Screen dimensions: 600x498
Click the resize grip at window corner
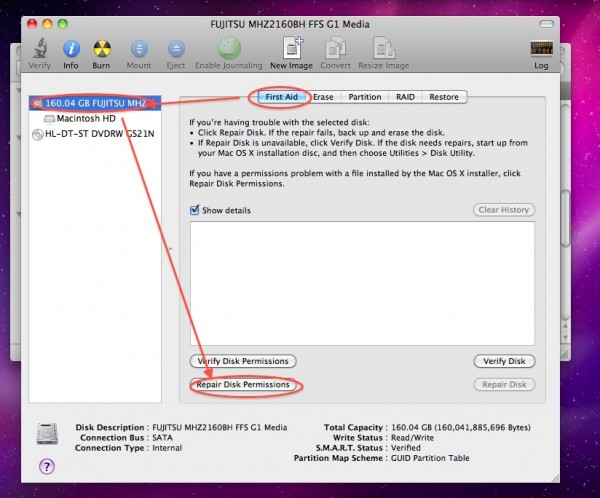click(555, 478)
